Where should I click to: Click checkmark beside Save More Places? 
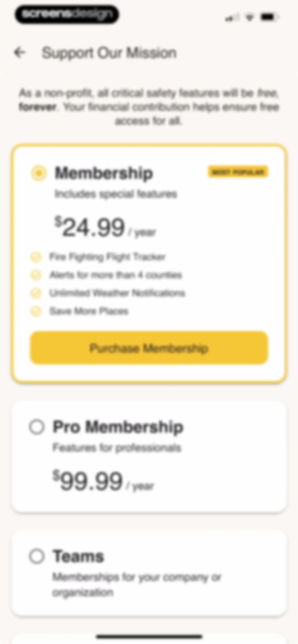pos(36,311)
